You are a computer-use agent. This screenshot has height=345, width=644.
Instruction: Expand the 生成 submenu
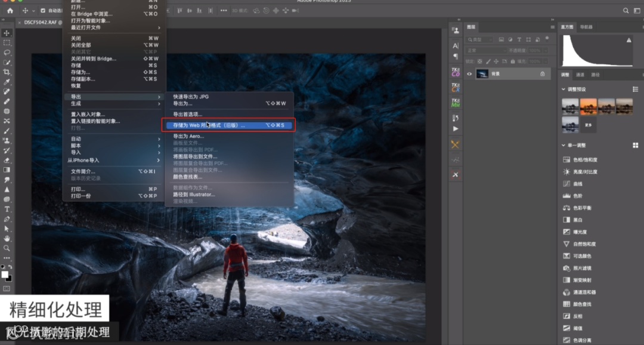114,104
